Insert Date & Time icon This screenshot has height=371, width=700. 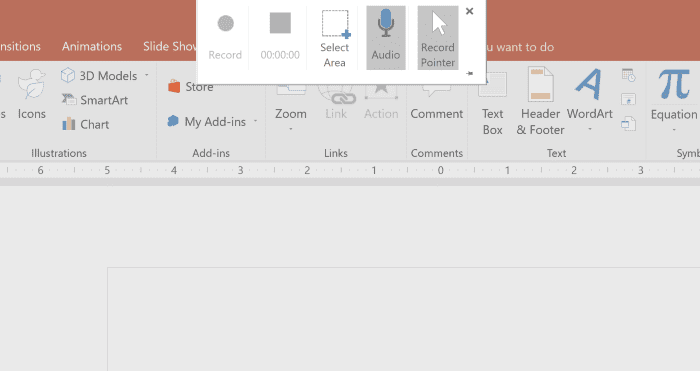pyautogui.click(x=629, y=75)
